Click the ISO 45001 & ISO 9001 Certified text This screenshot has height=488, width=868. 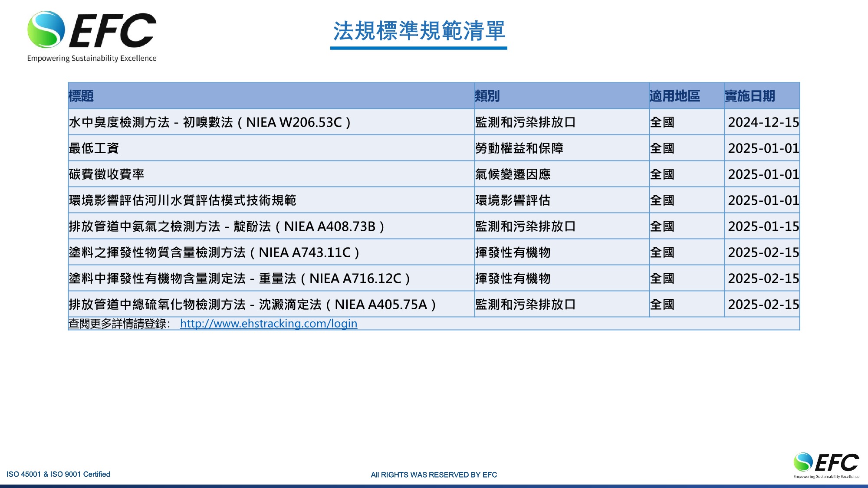(58, 474)
